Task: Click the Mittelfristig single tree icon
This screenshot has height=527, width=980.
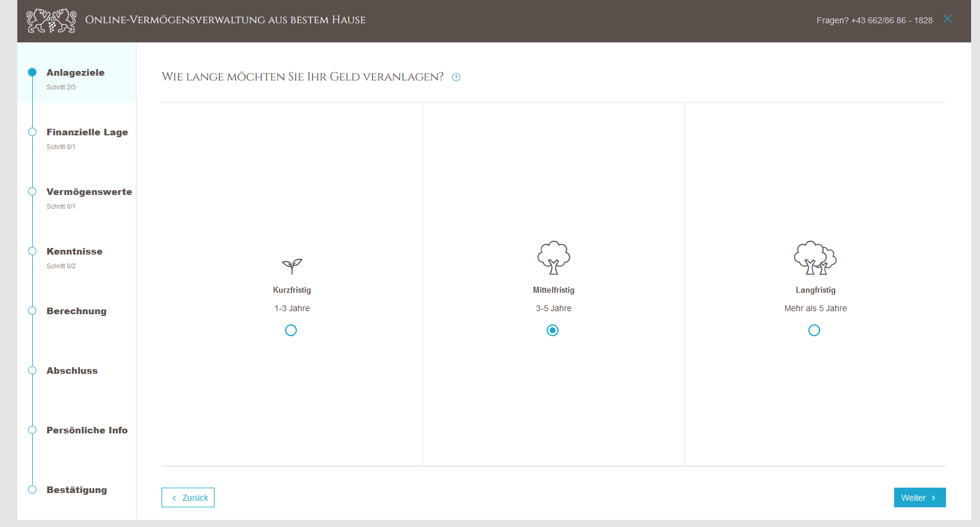Action: (554, 258)
